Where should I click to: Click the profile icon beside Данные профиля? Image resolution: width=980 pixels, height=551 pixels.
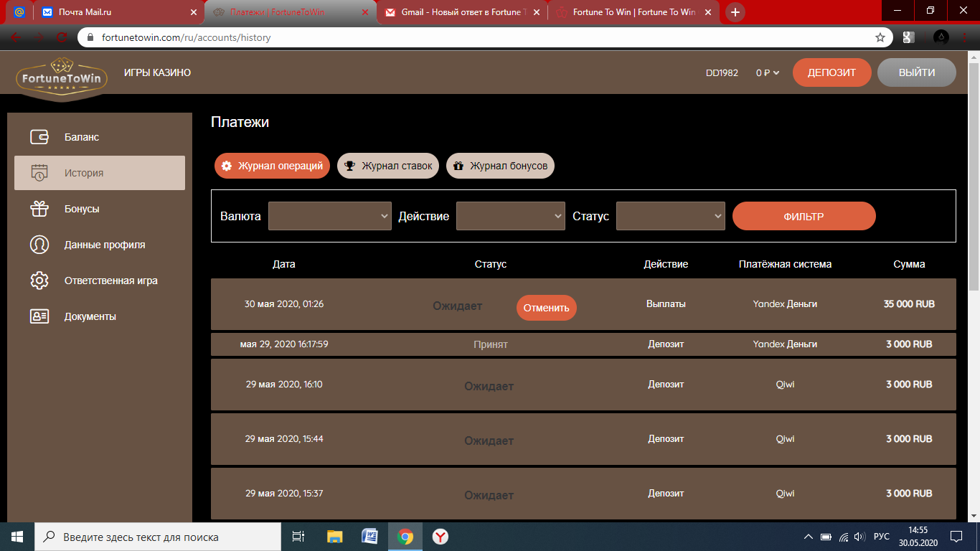[x=39, y=245]
